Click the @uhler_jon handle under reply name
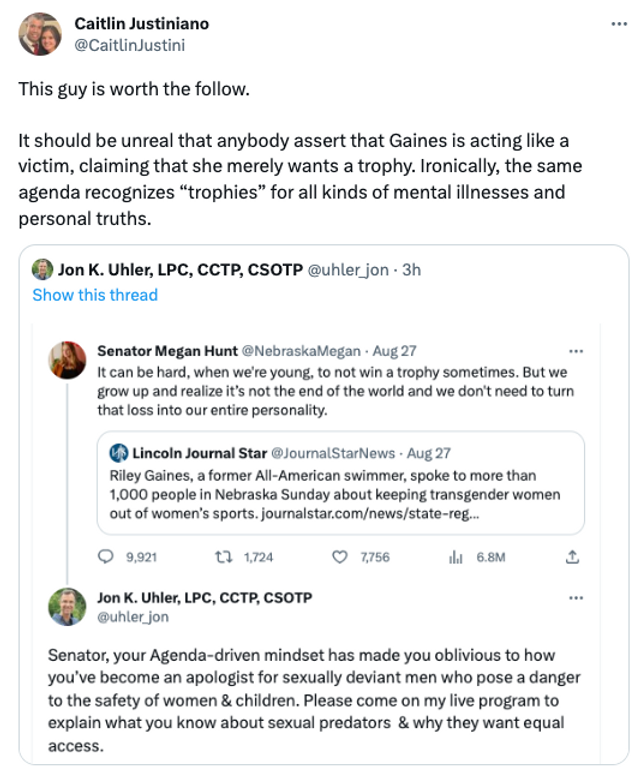Image resolution: width=641 pixels, height=778 pixels. (133, 617)
